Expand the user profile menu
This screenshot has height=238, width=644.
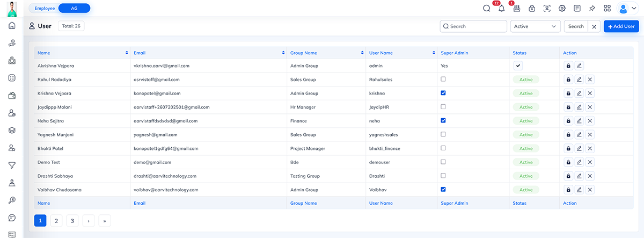point(627,8)
